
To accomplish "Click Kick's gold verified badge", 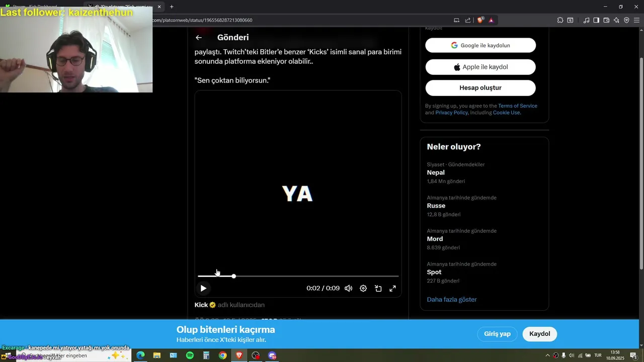I will tap(212, 305).
